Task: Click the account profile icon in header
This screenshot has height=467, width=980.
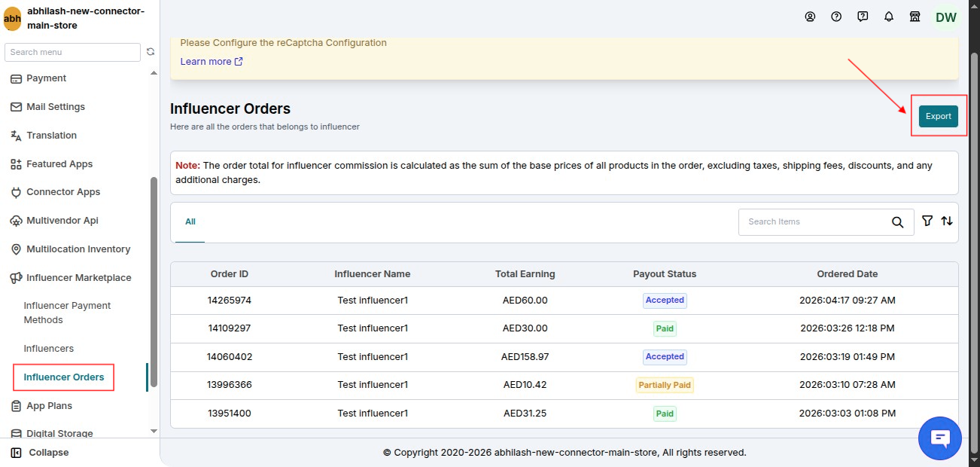Action: click(810, 17)
